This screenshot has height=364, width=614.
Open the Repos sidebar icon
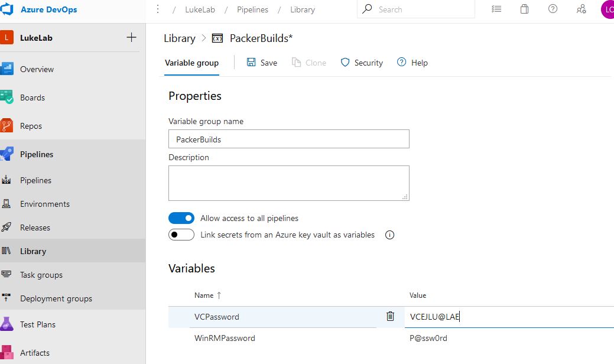click(7, 126)
